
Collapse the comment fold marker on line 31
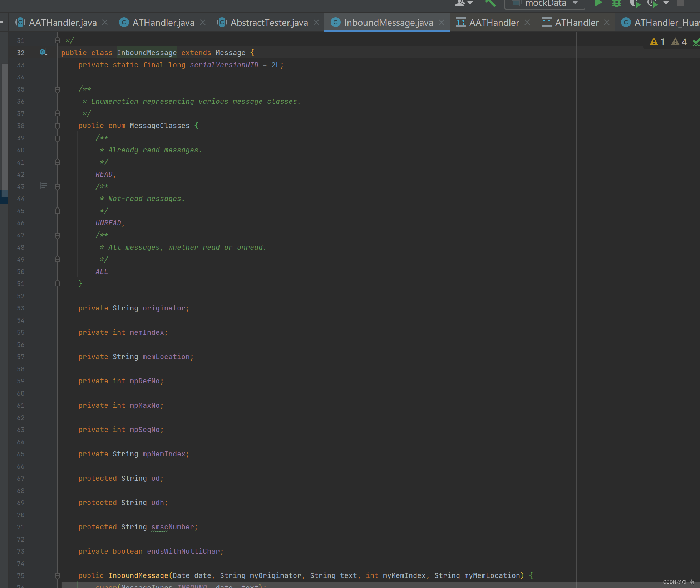58,40
